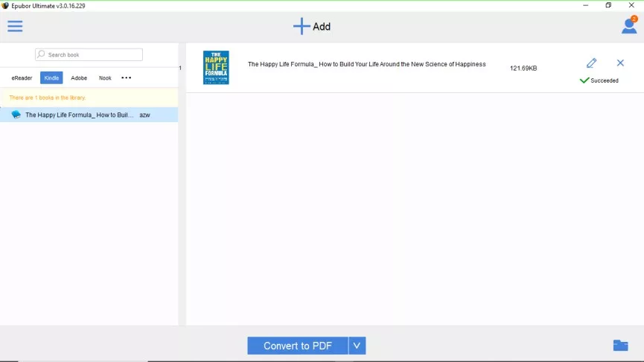Screen dimensions: 644x362
Task: Minimize the Epubor Ultimate window
Action: click(585, 5)
